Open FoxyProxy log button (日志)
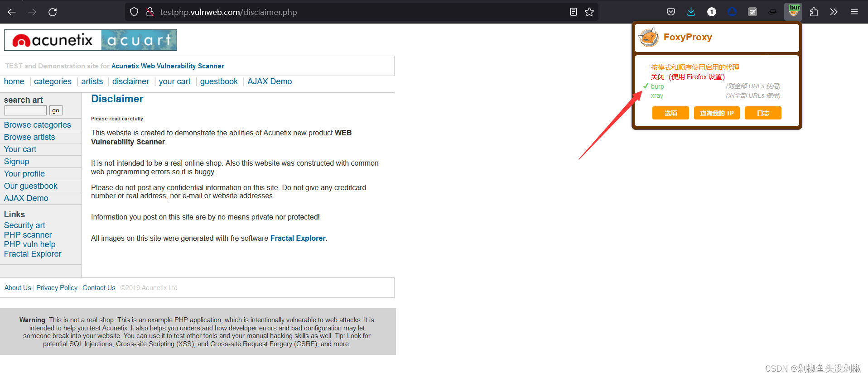The height and width of the screenshot is (377, 868). point(763,113)
